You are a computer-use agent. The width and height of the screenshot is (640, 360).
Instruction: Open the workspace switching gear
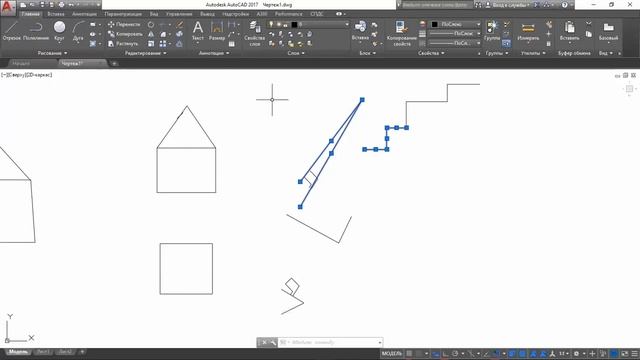click(x=576, y=353)
